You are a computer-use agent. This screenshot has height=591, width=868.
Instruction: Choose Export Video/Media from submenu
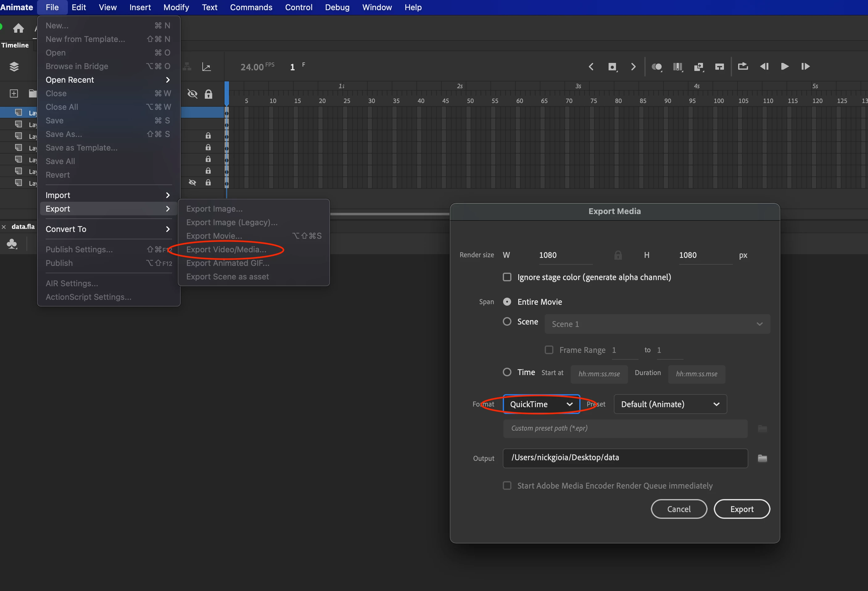pos(226,250)
